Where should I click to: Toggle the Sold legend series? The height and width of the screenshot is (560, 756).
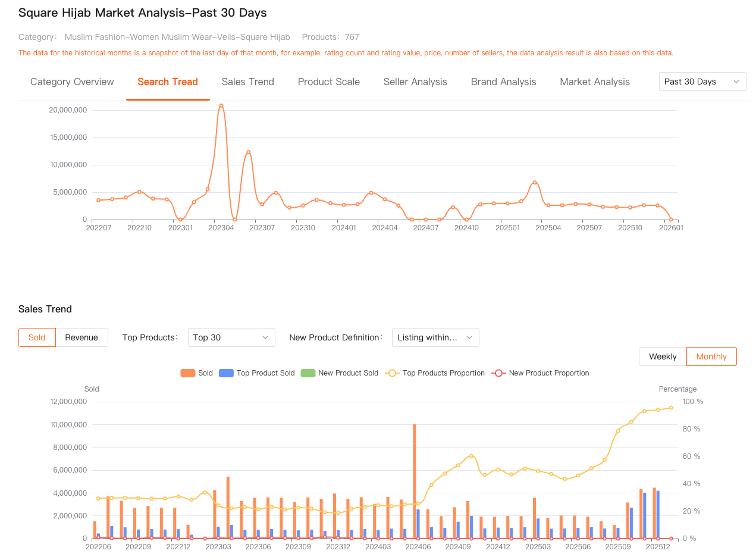(197, 373)
